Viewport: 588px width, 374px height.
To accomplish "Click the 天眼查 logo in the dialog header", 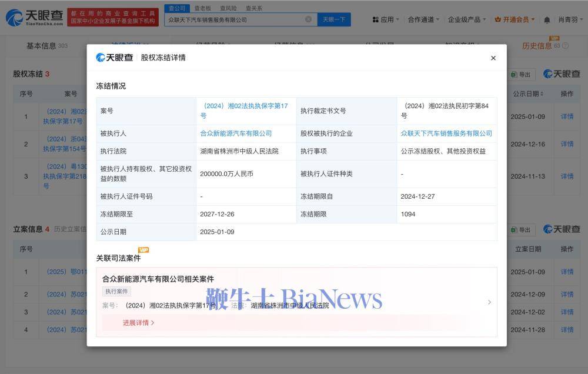I will point(115,58).
